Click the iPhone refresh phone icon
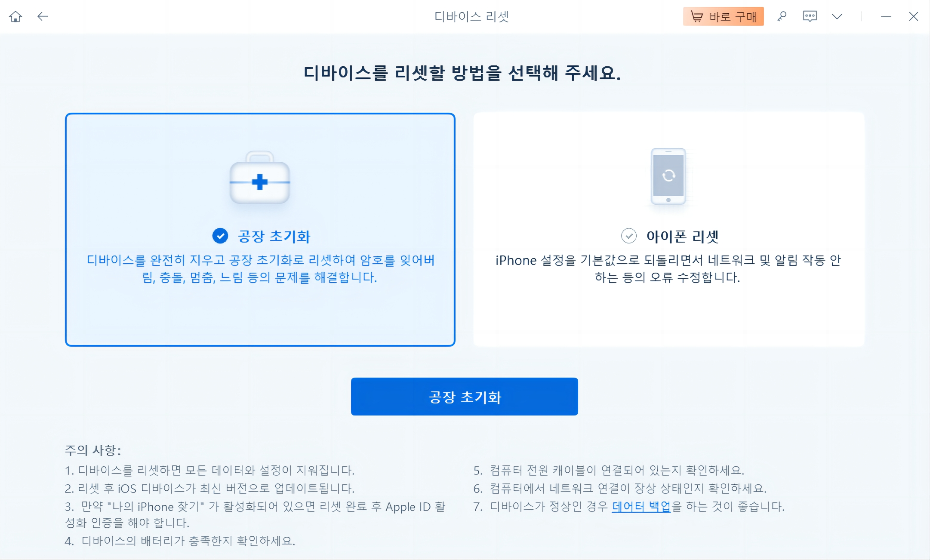The image size is (930, 560). (668, 176)
